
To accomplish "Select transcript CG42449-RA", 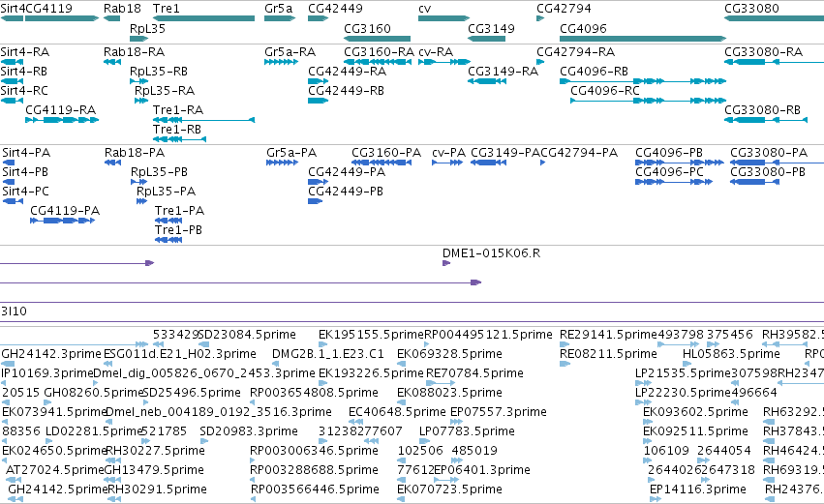I will click(347, 72).
